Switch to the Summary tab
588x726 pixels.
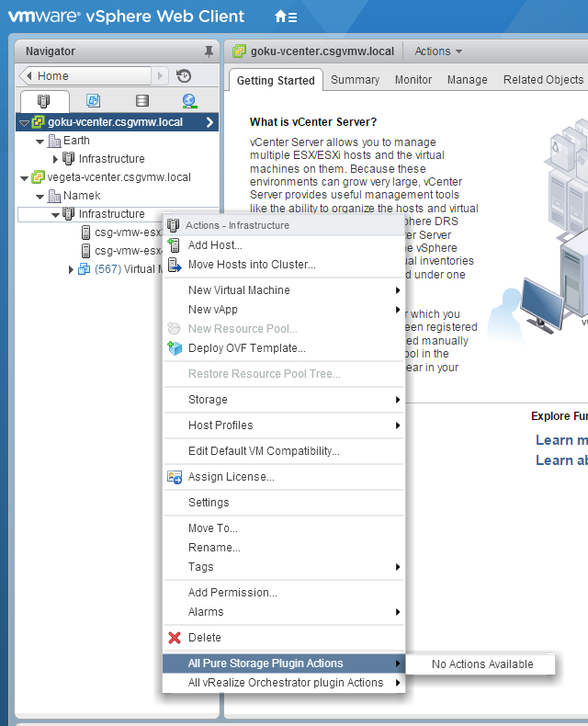click(356, 80)
